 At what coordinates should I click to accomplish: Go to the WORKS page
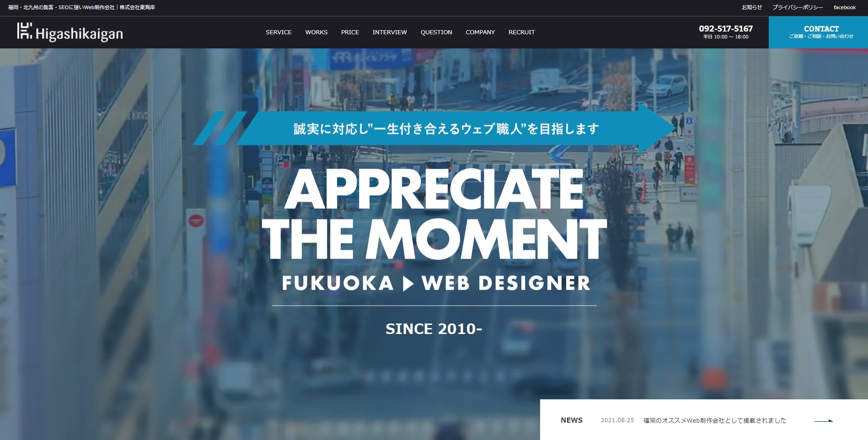316,32
